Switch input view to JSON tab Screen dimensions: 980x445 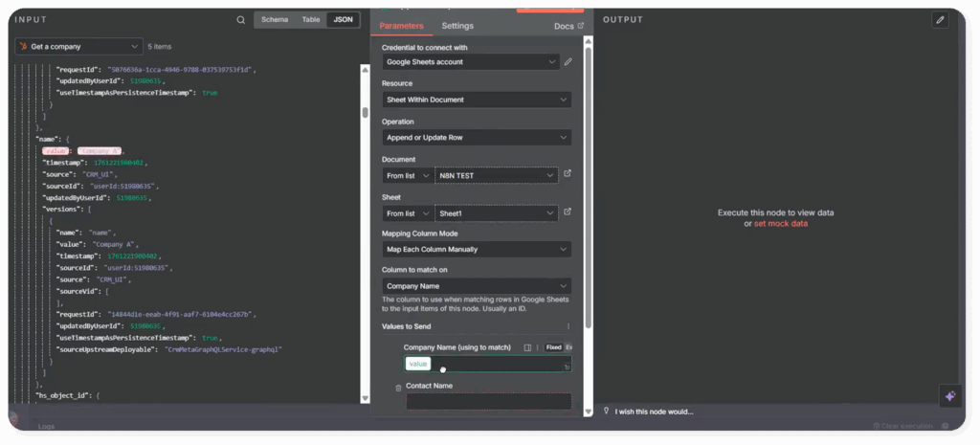click(x=343, y=20)
